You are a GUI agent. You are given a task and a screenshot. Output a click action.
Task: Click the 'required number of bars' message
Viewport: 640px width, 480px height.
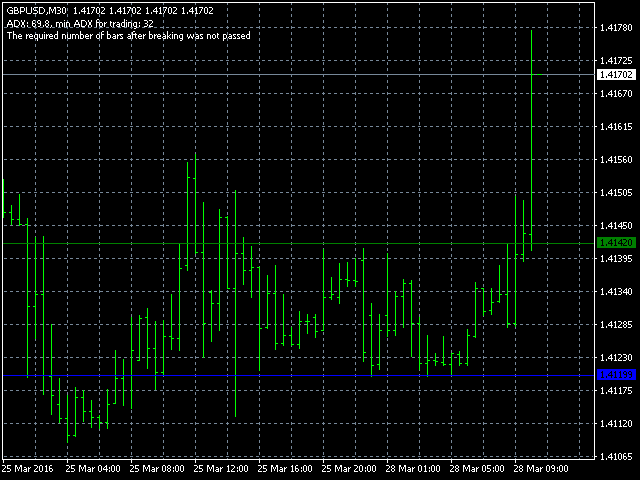(x=129, y=36)
